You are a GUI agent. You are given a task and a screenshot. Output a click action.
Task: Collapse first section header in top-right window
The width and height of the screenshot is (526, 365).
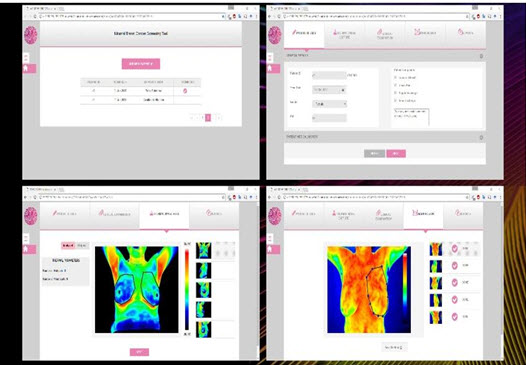pos(385,56)
